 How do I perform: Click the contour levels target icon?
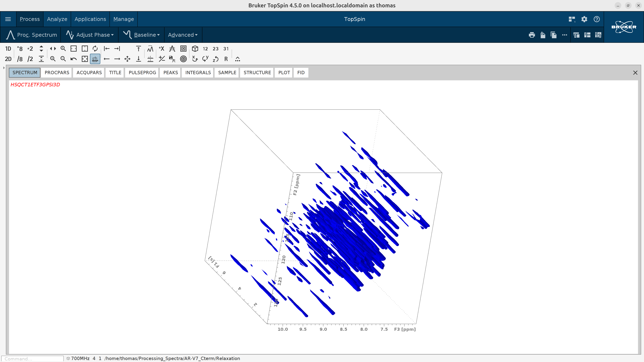(x=183, y=59)
